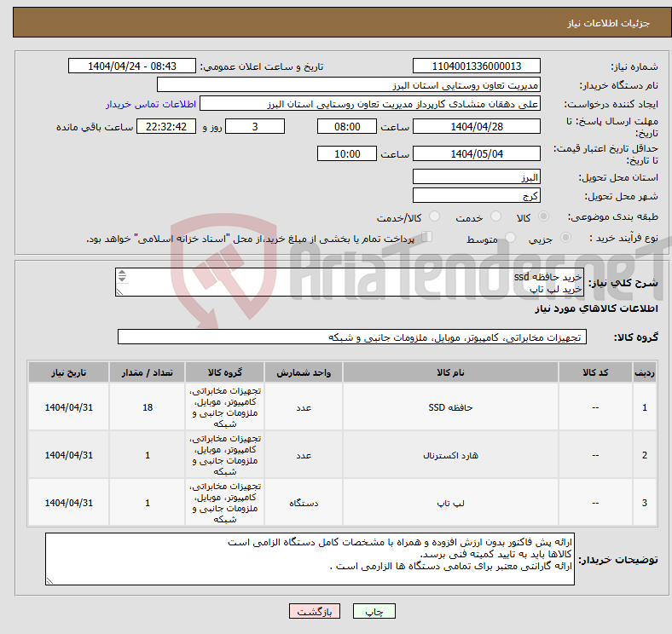Click the گروه کالا column header in table
Screen dimensions: 672x634
pyautogui.click(x=224, y=372)
